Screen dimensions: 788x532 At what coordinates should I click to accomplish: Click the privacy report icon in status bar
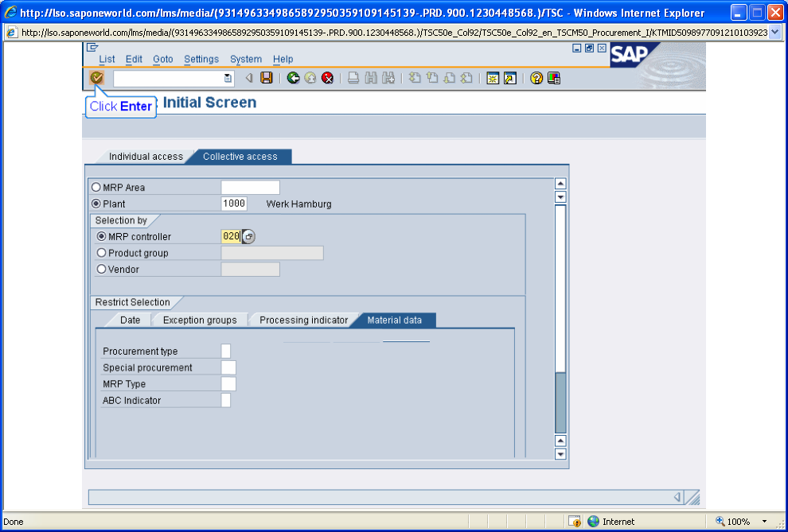pyautogui.click(x=575, y=522)
